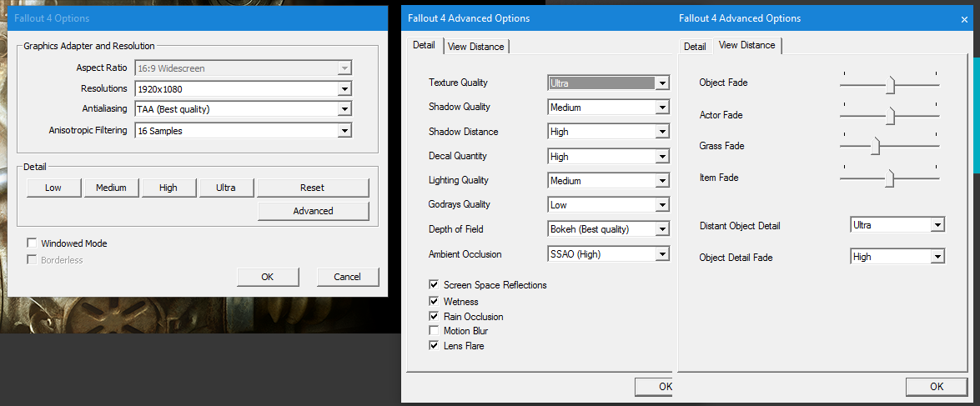Click the disabled Borderless checkbox
The image size is (980, 406).
31,260
